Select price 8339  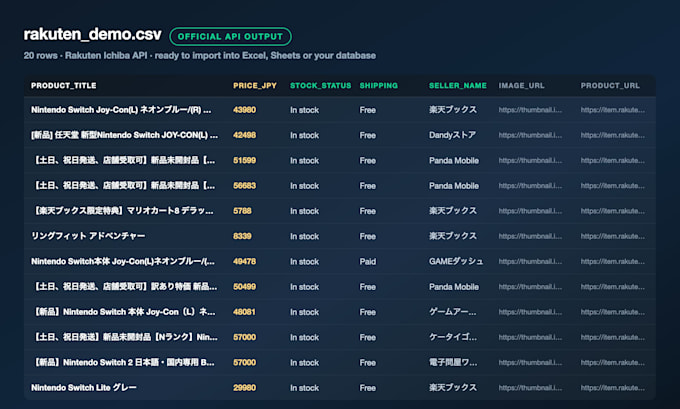[x=242, y=236]
